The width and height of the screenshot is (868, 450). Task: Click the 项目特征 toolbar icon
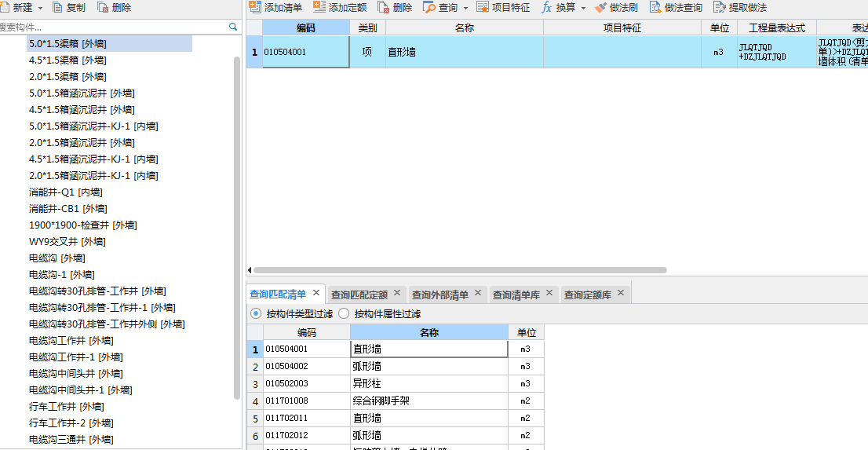click(x=482, y=8)
